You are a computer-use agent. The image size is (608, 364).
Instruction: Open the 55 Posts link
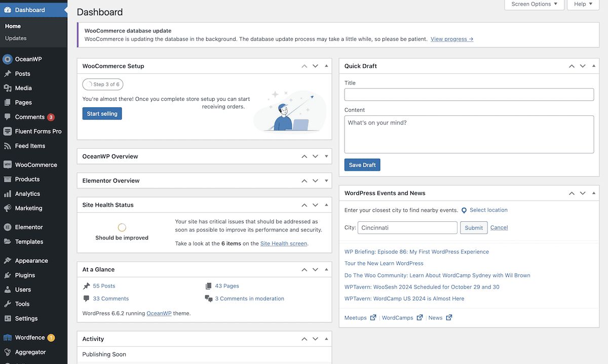(104, 286)
